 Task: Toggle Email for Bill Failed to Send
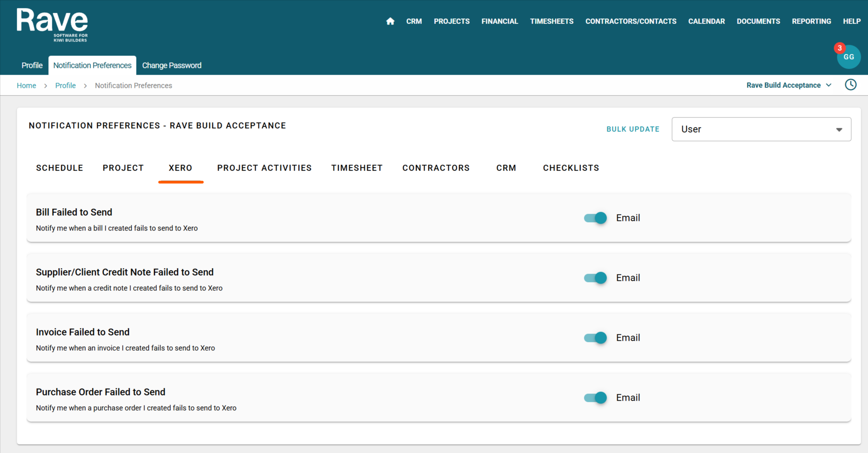(x=595, y=218)
